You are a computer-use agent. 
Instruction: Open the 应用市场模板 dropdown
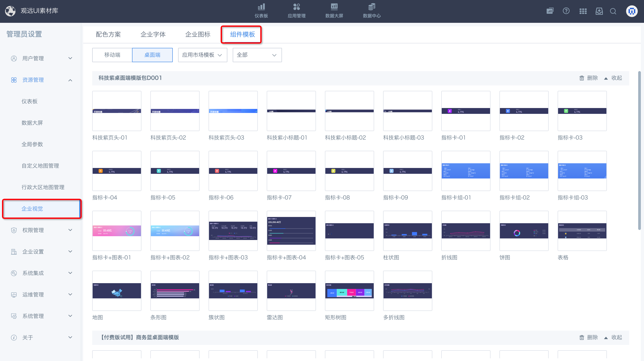[x=203, y=55]
